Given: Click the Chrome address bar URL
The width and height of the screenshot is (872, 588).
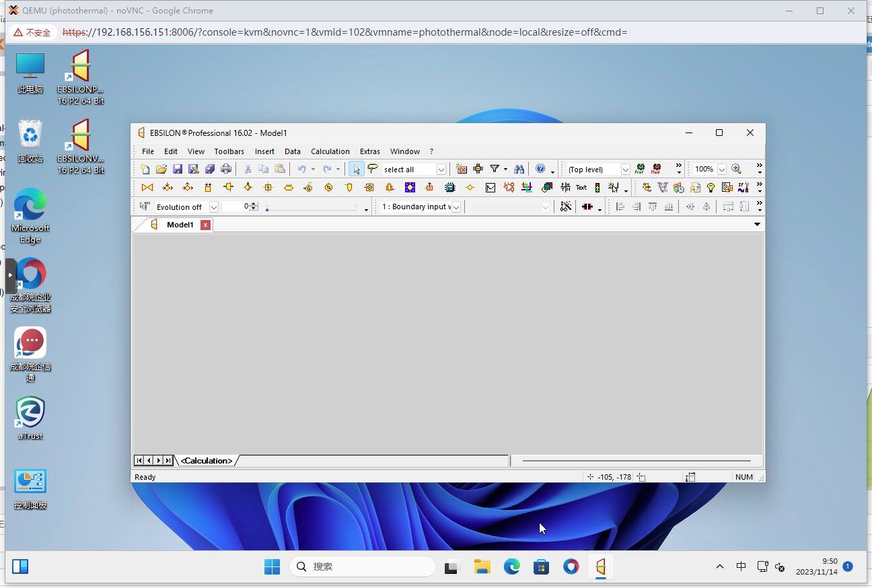Looking at the screenshot, I should (344, 32).
